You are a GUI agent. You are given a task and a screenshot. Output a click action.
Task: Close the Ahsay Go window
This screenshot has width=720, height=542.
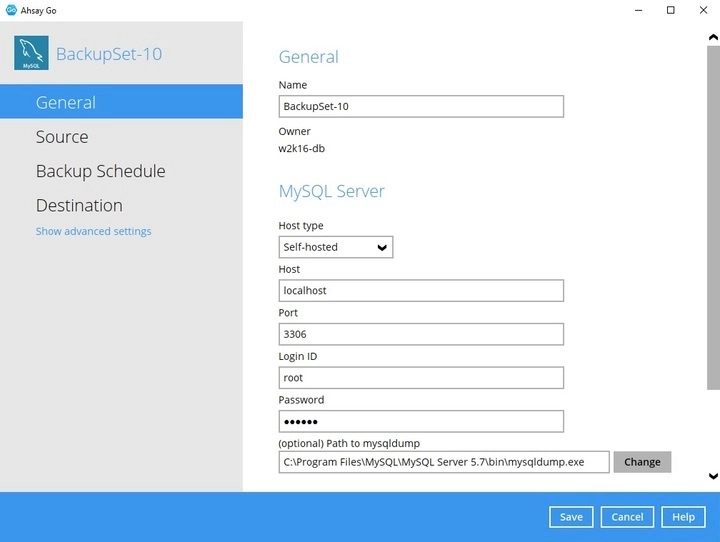coord(703,10)
